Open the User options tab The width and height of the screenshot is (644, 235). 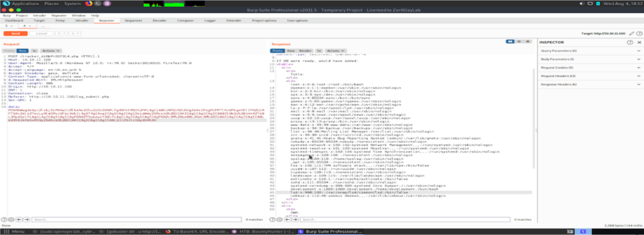click(297, 20)
